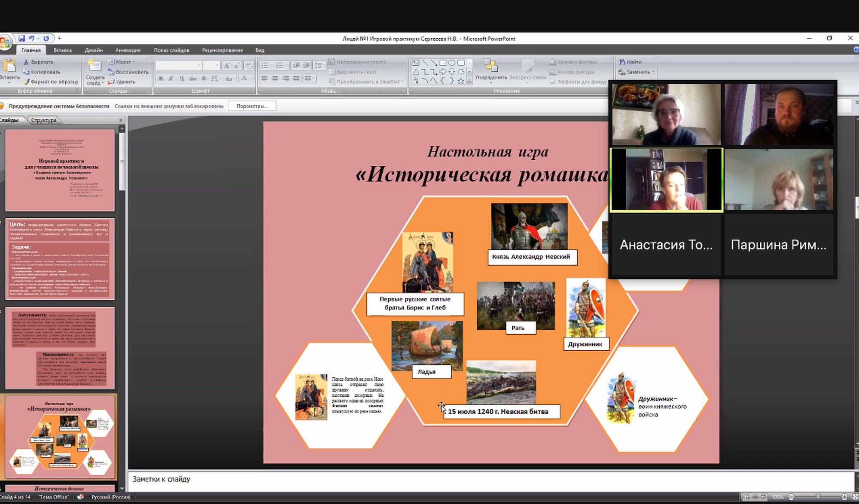859x504 pixels.
Task: Select the first slide thumbnail
Action: click(x=60, y=170)
